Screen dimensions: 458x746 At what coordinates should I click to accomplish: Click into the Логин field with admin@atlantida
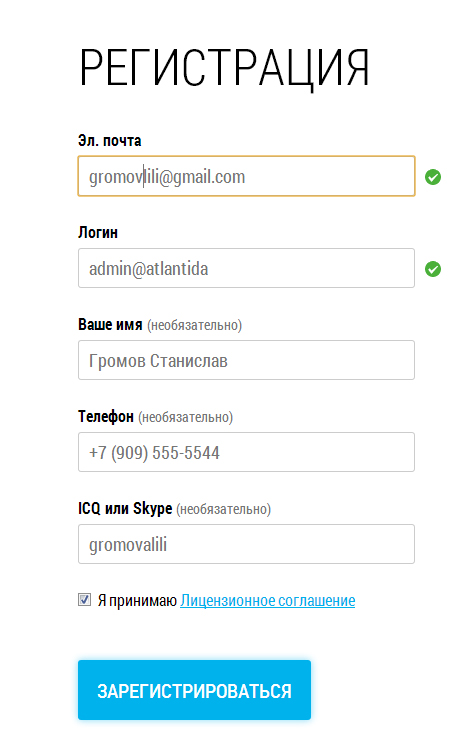[246, 268]
